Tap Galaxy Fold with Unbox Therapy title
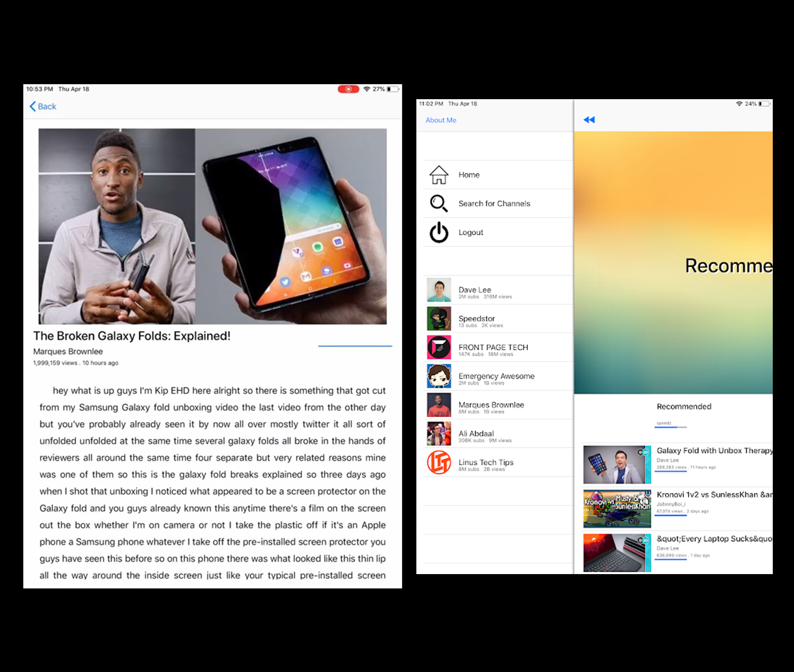This screenshot has height=672, width=794. pyautogui.click(x=714, y=451)
